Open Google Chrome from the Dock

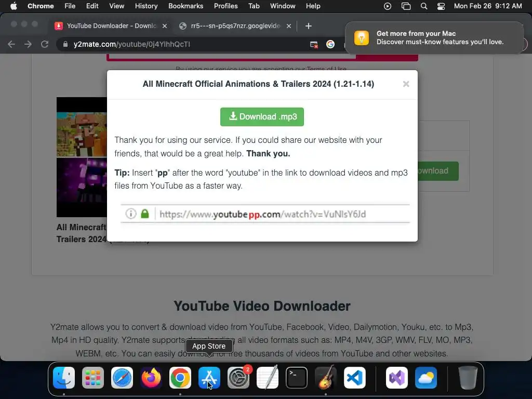180,378
